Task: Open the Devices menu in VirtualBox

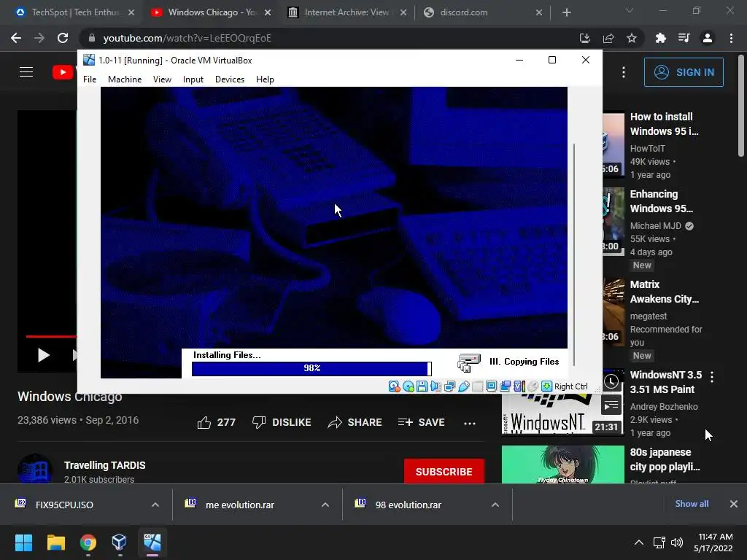Action: (230, 79)
